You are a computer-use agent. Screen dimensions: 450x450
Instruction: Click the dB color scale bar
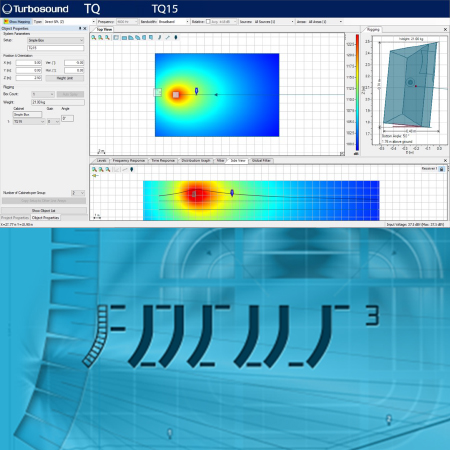point(357,93)
